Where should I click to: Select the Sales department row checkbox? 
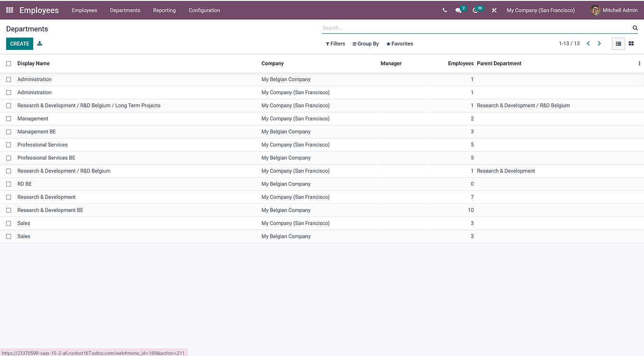tap(9, 223)
